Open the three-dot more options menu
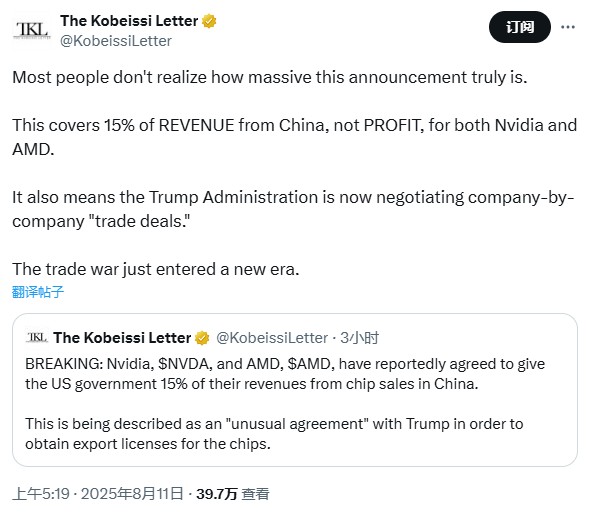Screen dimensions: 594x516 click(x=568, y=27)
